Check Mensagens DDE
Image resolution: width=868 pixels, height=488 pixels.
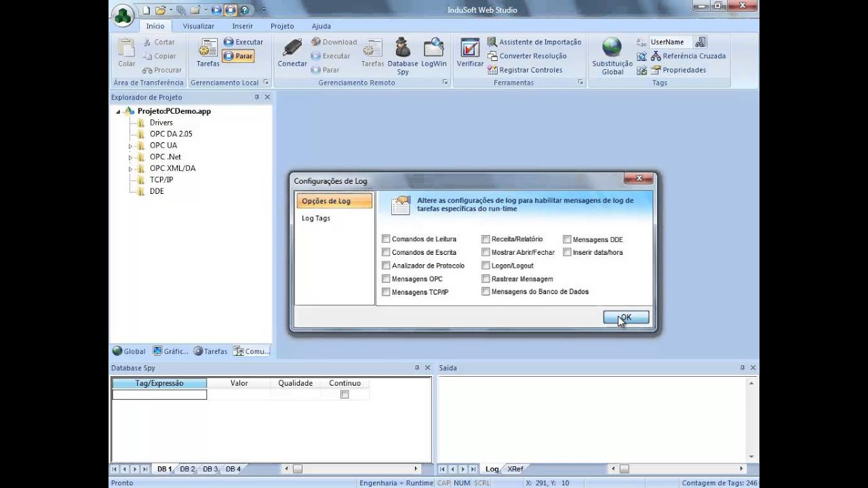pyautogui.click(x=567, y=239)
